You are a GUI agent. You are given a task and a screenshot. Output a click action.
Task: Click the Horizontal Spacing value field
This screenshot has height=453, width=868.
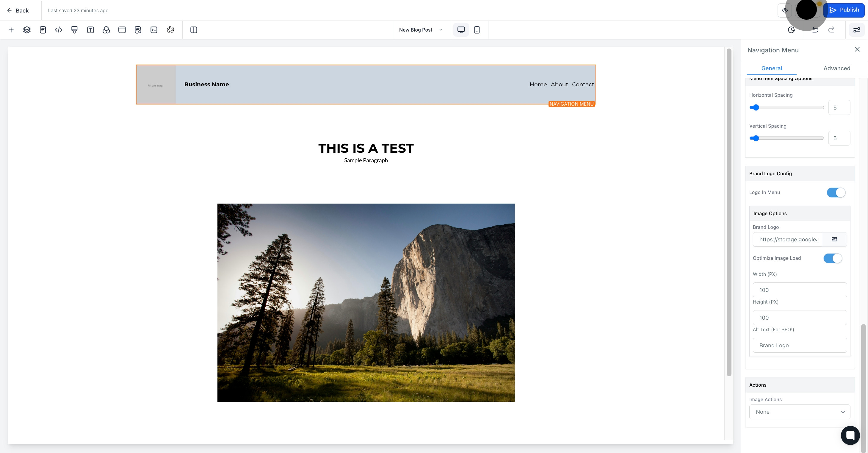(x=839, y=107)
